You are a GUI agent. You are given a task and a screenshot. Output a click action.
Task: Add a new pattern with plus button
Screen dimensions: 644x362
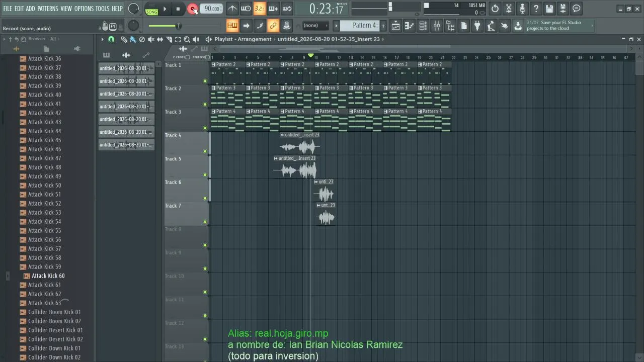[383, 26]
